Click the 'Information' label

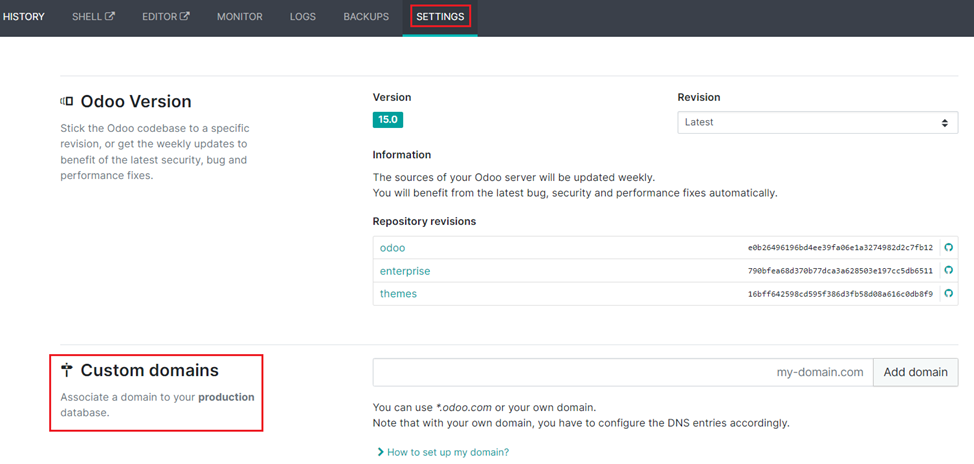coord(402,154)
